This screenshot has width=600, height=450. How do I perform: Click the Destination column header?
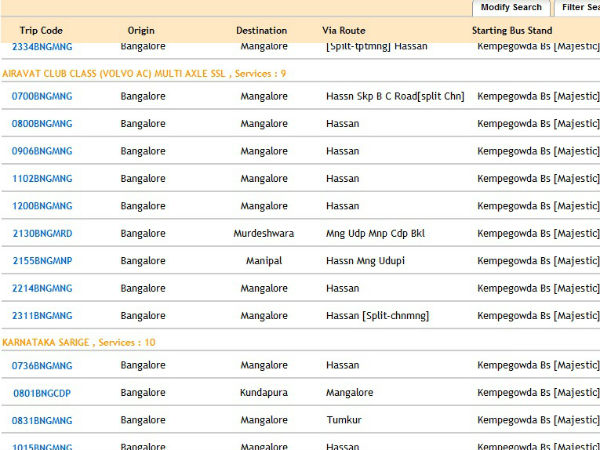click(261, 30)
